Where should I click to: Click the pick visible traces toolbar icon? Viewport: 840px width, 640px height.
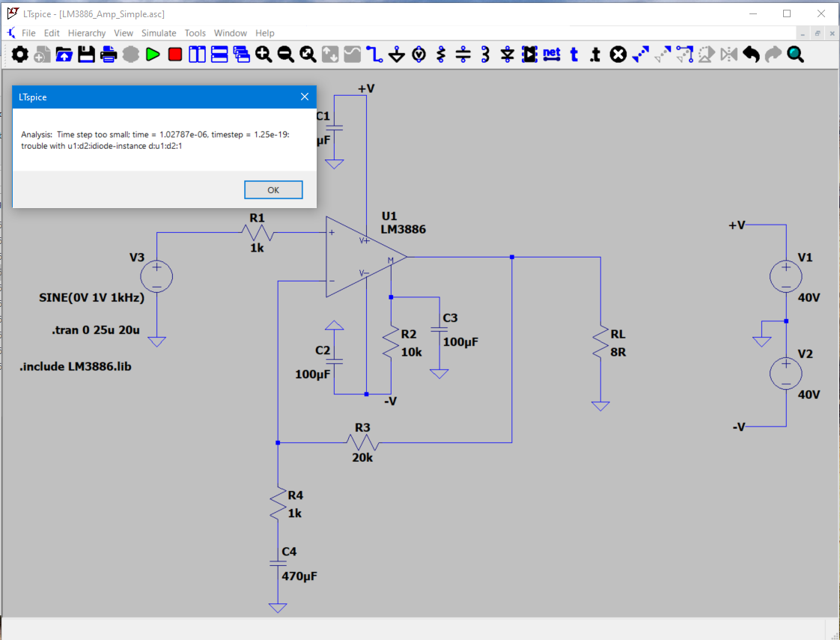tap(352, 54)
